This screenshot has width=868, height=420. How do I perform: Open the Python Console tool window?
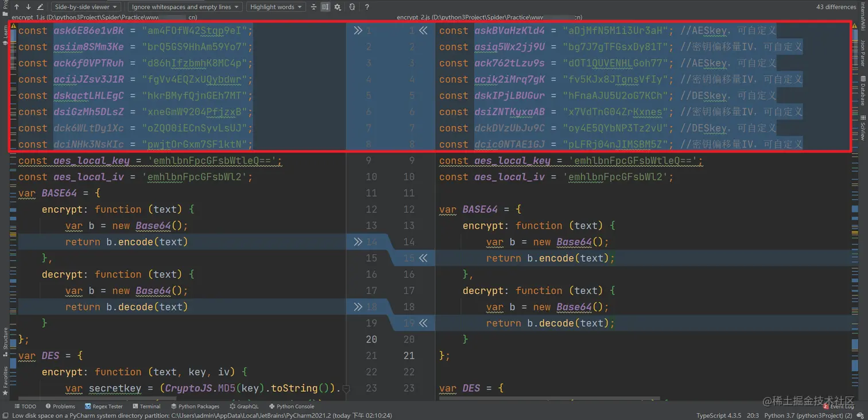pos(290,406)
